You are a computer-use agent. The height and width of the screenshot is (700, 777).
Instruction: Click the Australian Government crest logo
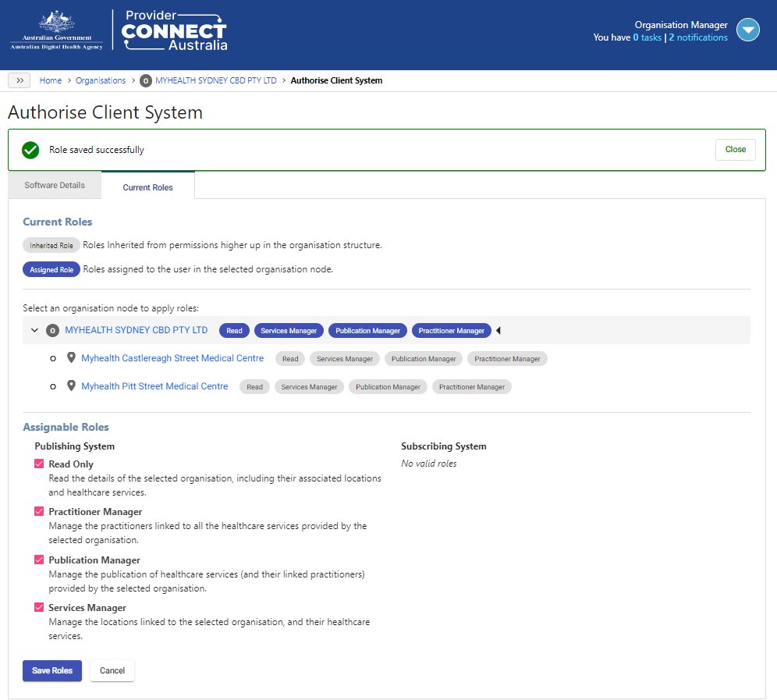pos(56,30)
